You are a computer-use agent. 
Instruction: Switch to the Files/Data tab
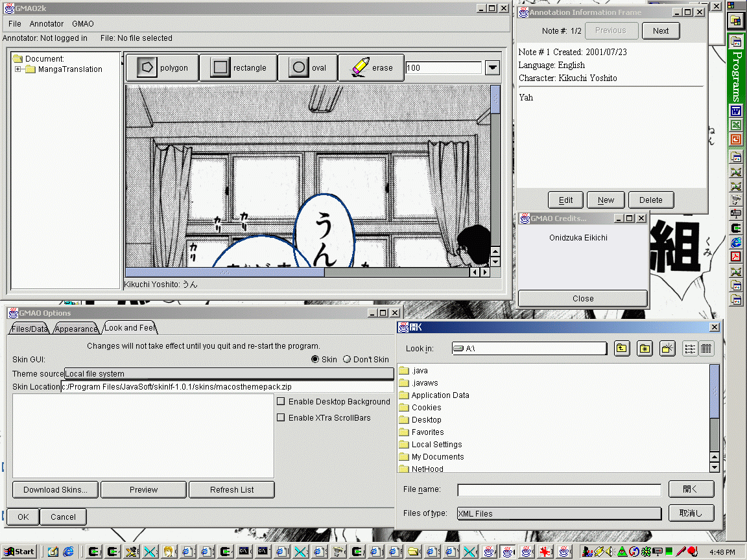pos(30,329)
